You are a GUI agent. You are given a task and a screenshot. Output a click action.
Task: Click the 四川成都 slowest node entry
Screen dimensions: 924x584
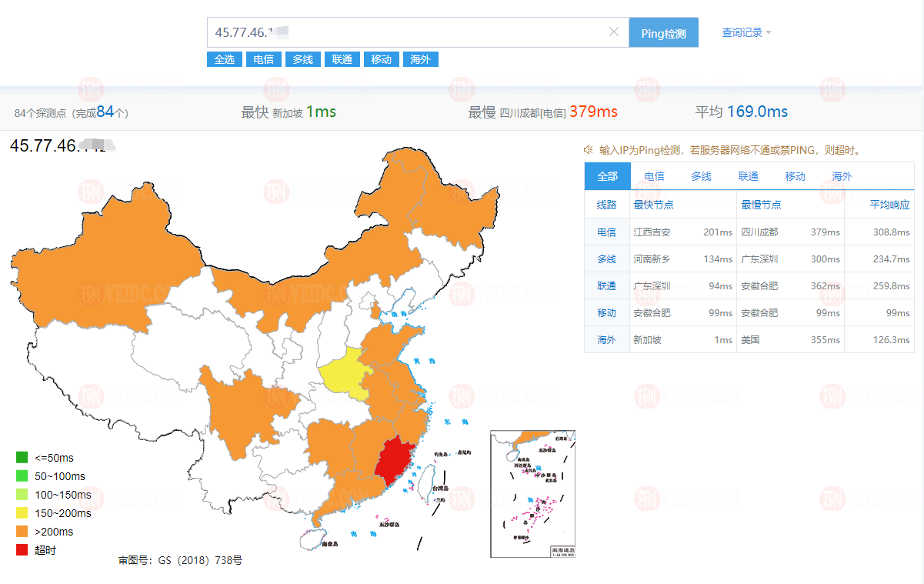coord(759,232)
